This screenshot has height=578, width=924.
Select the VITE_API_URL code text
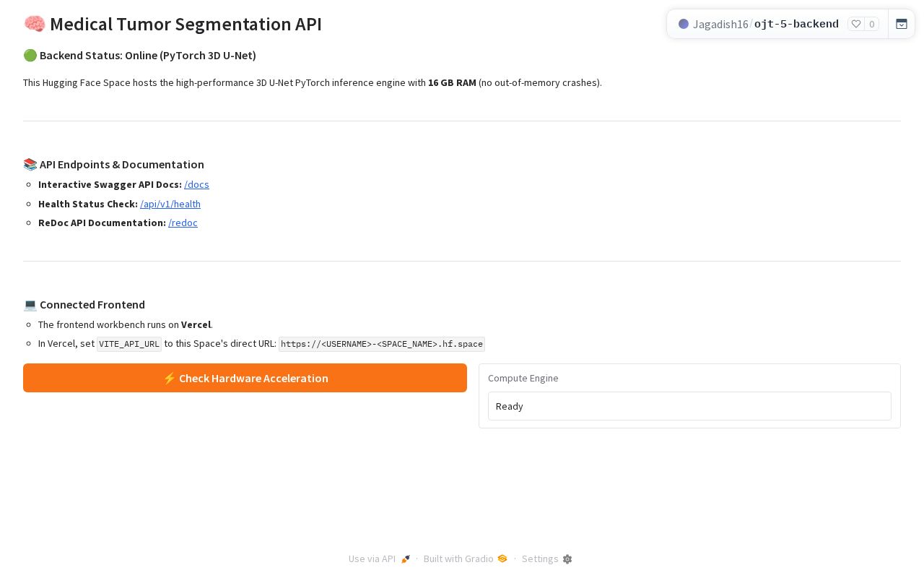(129, 344)
